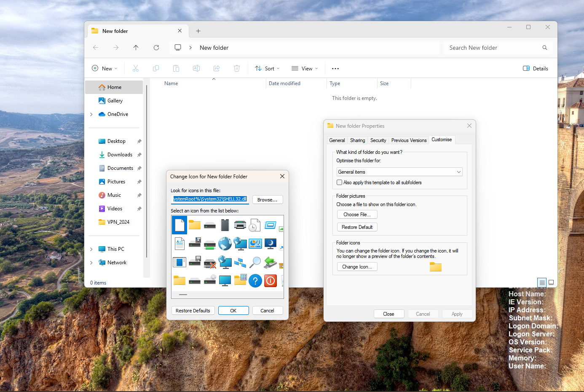Go up one folder level arrow

(136, 48)
